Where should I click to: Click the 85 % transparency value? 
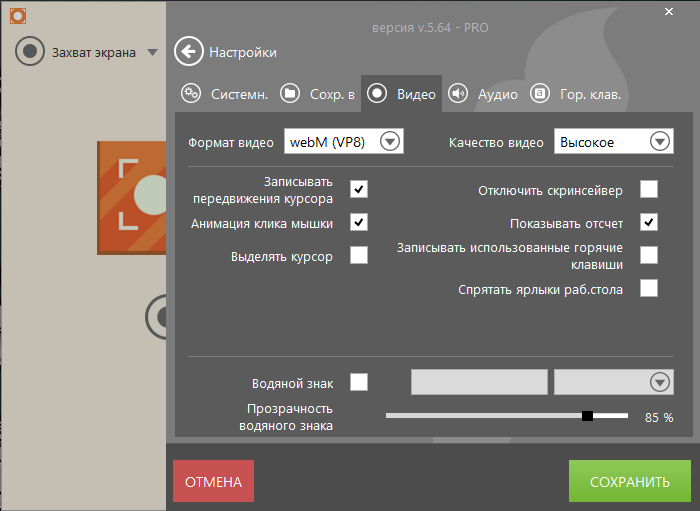(659, 418)
